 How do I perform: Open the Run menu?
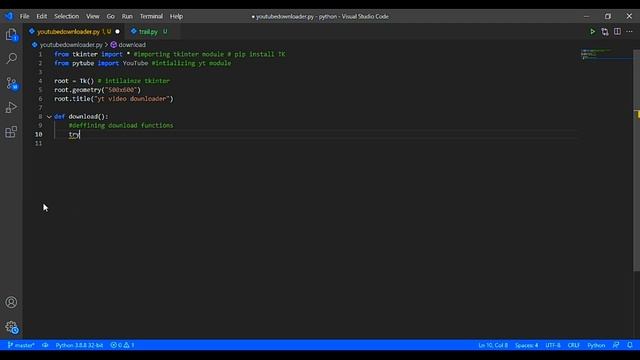click(x=127, y=16)
